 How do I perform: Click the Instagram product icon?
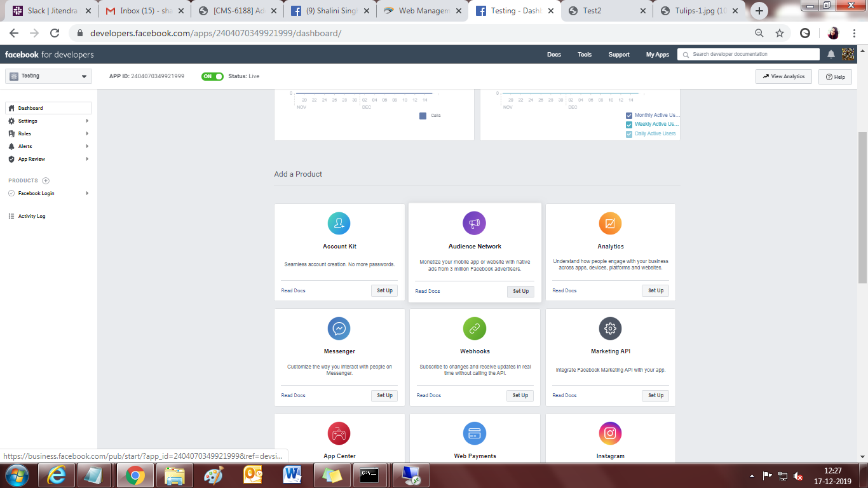tap(610, 433)
